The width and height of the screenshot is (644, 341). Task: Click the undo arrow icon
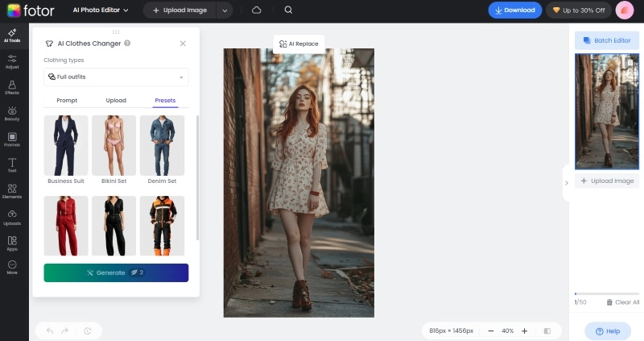tap(50, 331)
